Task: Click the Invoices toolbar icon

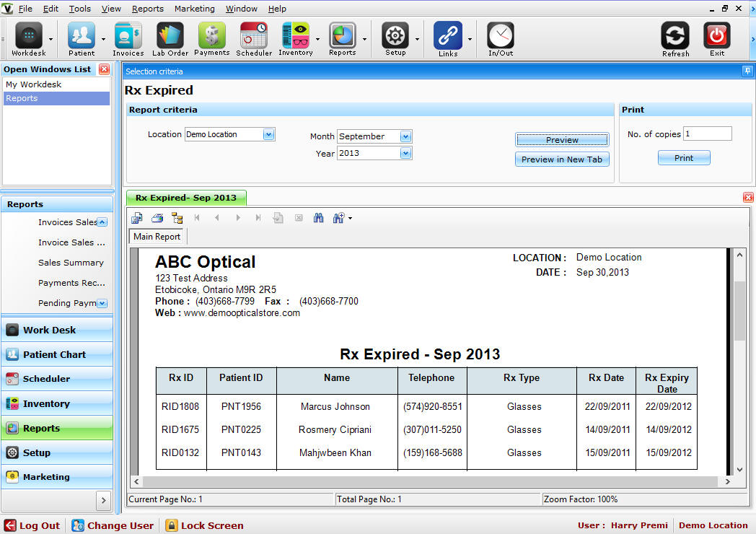Action: coord(128,38)
